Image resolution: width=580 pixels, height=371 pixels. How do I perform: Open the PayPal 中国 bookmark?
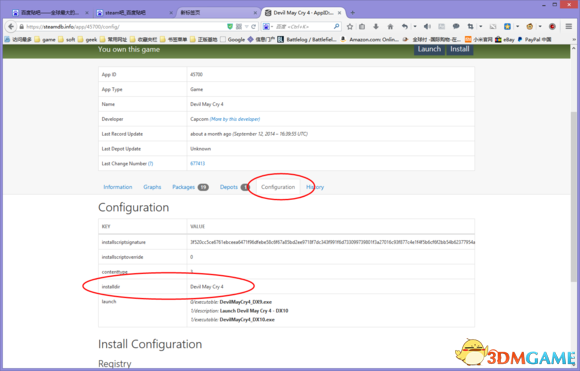click(x=534, y=39)
